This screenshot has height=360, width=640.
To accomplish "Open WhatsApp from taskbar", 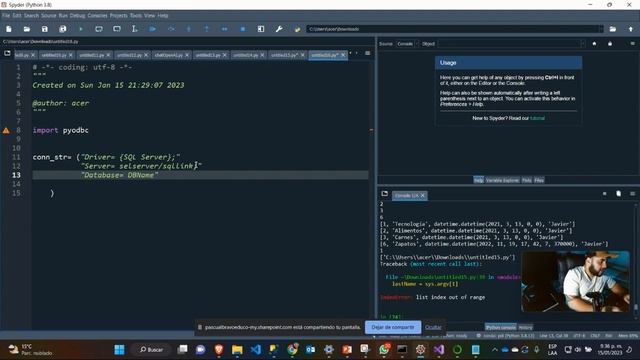I will coord(384,350).
